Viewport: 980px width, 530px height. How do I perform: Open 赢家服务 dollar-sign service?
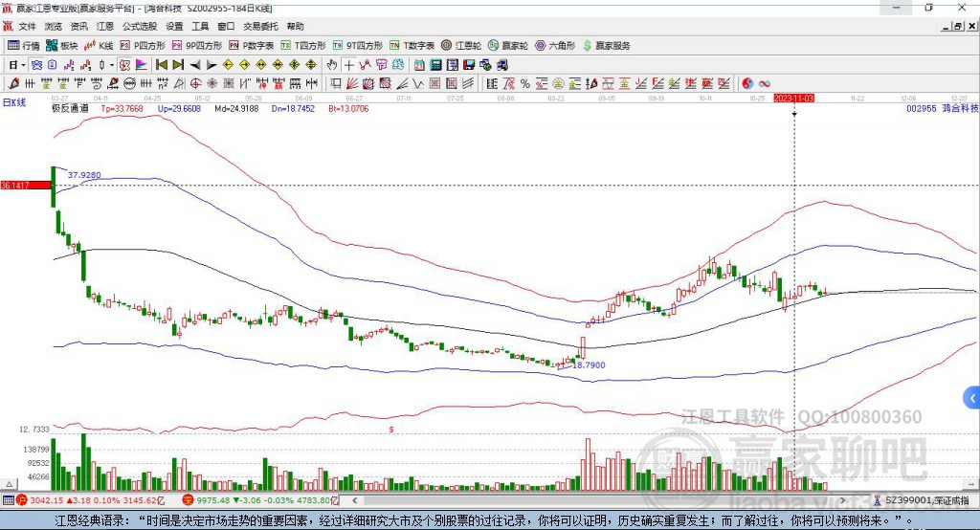606,46
